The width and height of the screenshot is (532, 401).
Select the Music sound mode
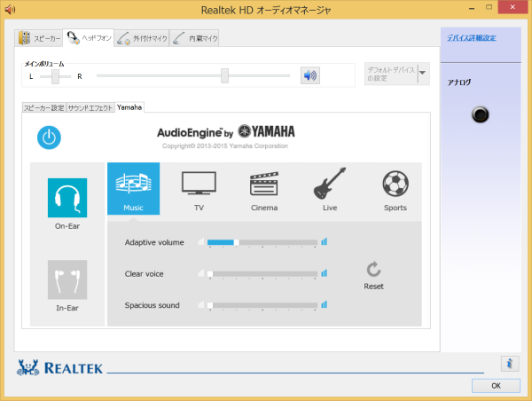(133, 188)
